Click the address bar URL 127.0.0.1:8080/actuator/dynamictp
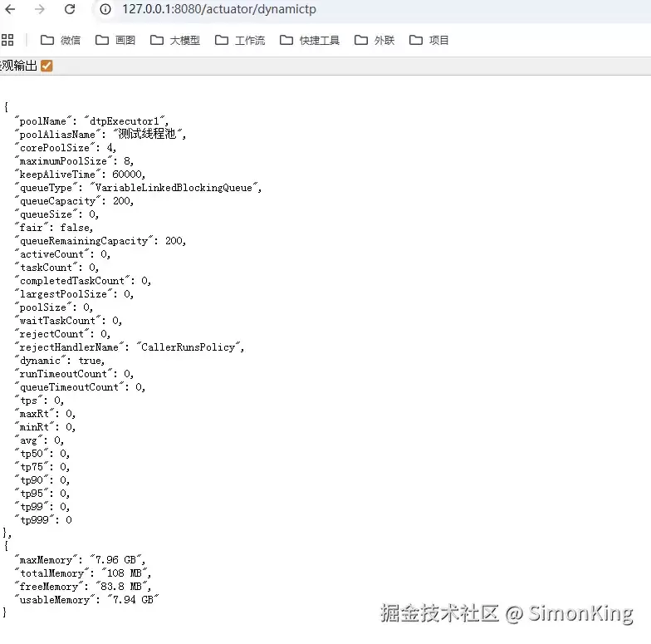This screenshot has height=644, width=651. point(219,9)
